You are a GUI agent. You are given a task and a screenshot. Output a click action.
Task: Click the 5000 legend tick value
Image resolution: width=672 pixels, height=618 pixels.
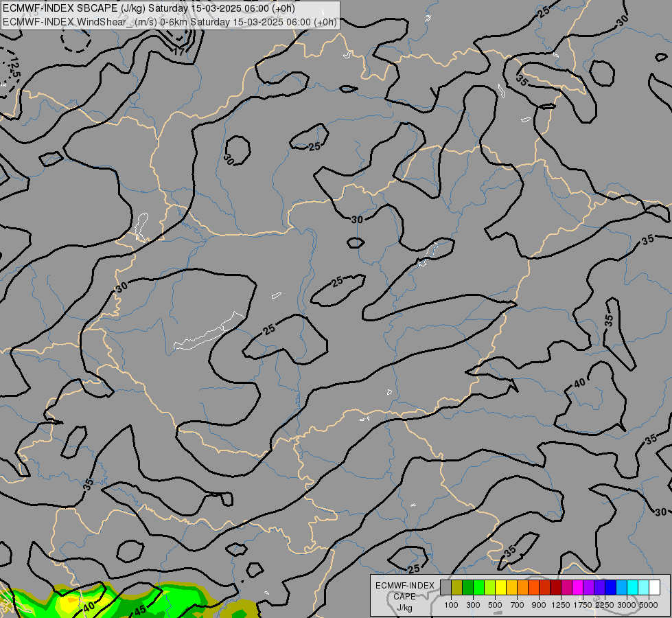click(649, 605)
